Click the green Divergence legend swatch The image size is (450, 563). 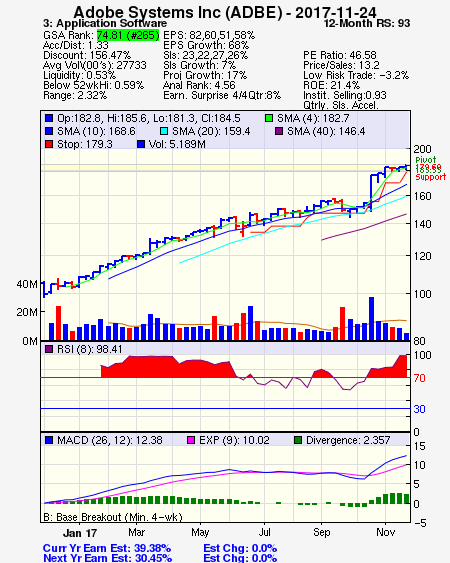coord(298,440)
